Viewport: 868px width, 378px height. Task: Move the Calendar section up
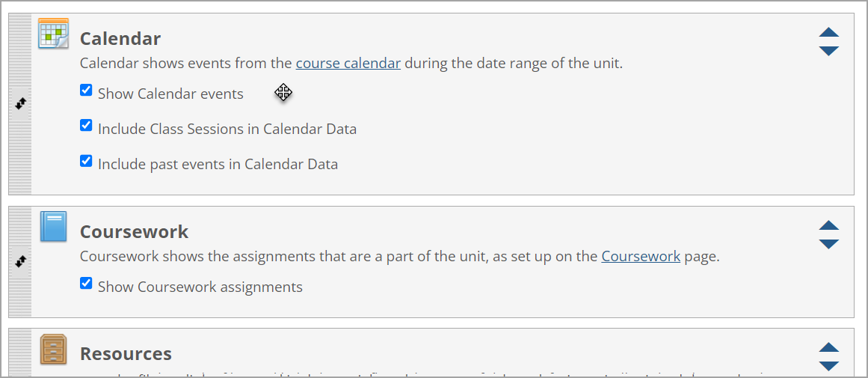point(828,32)
